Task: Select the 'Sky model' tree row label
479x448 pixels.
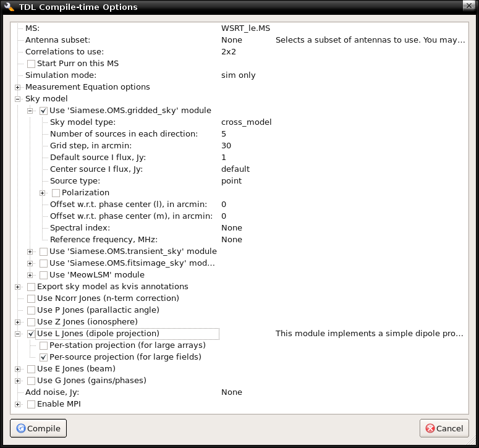Action: pyautogui.click(x=46, y=99)
